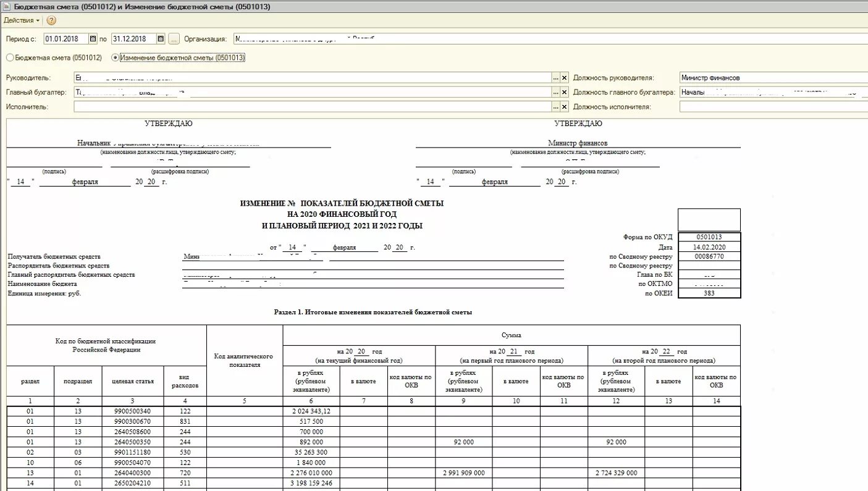Clear the Главный бухгалтер field with X
The width and height of the screenshot is (868, 491).
pos(564,92)
